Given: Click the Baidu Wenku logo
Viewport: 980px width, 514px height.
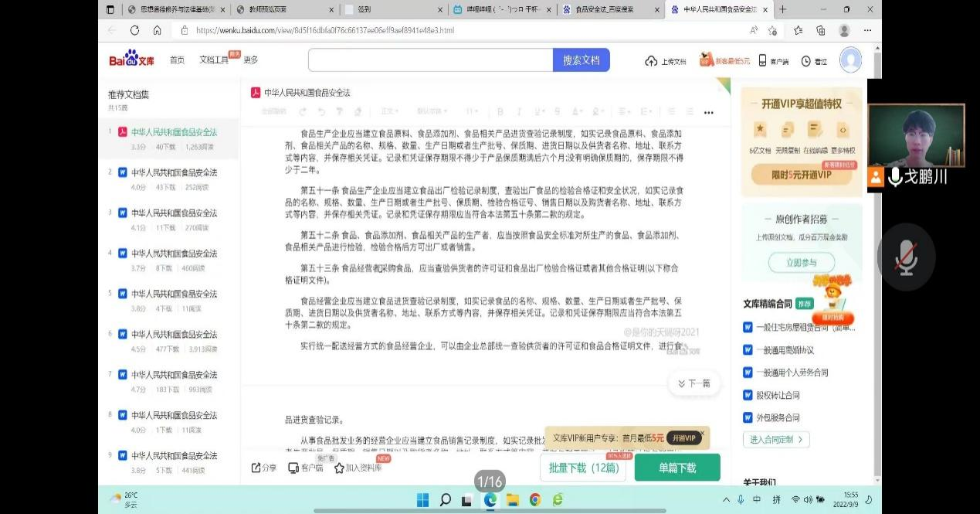Looking at the screenshot, I should pos(131,60).
